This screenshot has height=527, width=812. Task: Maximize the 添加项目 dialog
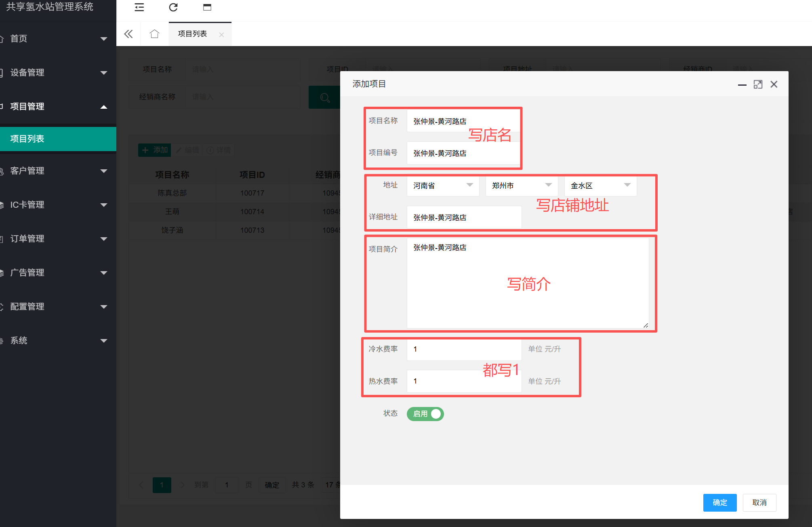(x=758, y=84)
